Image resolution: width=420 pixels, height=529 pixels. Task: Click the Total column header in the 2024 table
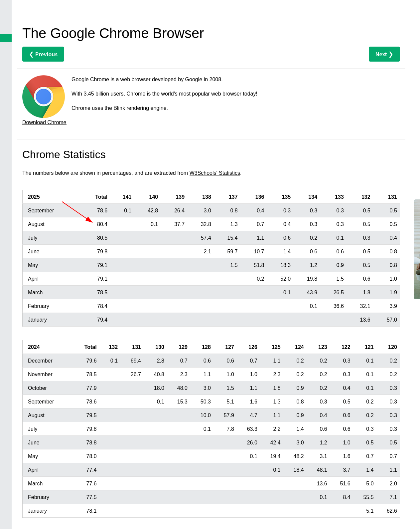90,347
